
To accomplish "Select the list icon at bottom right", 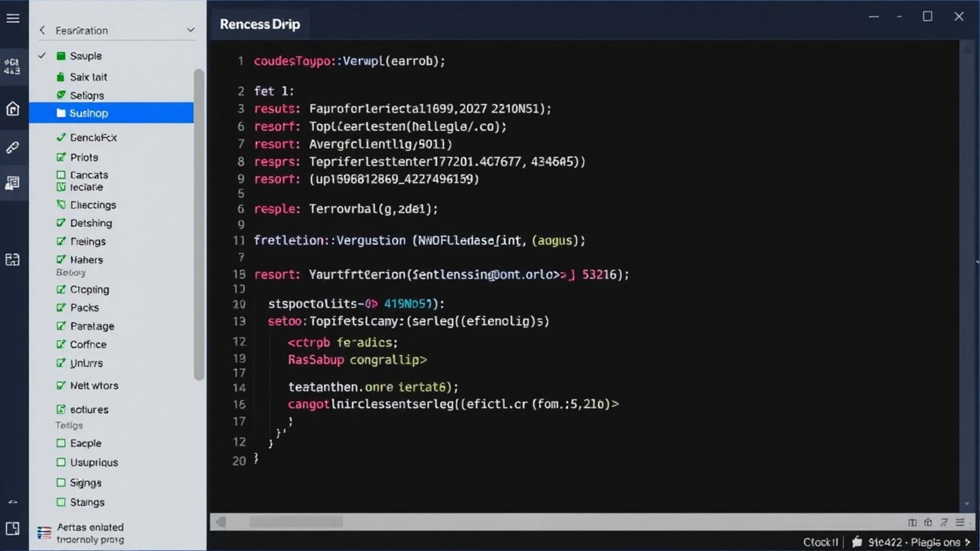I will (960, 522).
